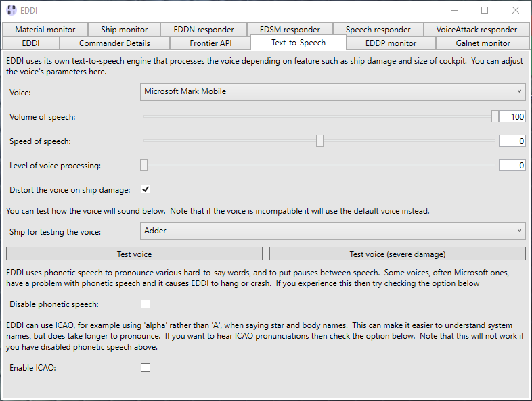Click the speed of speech value field
Viewport: 532px width, 401px height.
click(512, 141)
